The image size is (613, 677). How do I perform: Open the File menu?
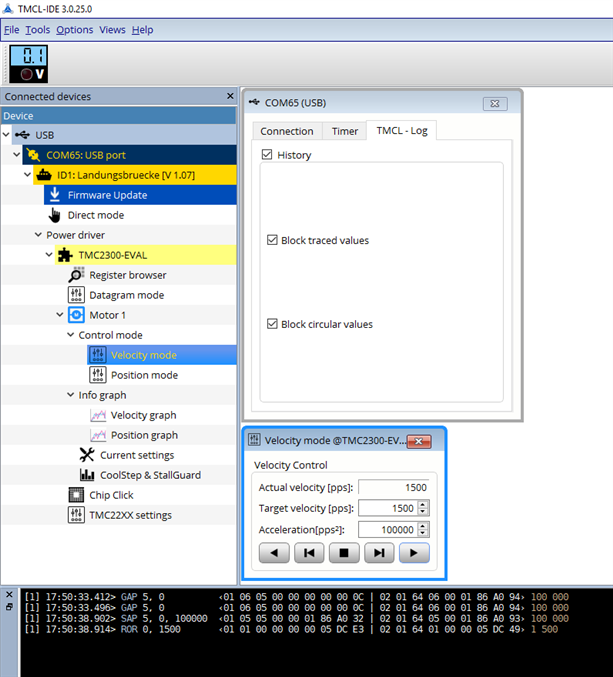tap(12, 30)
